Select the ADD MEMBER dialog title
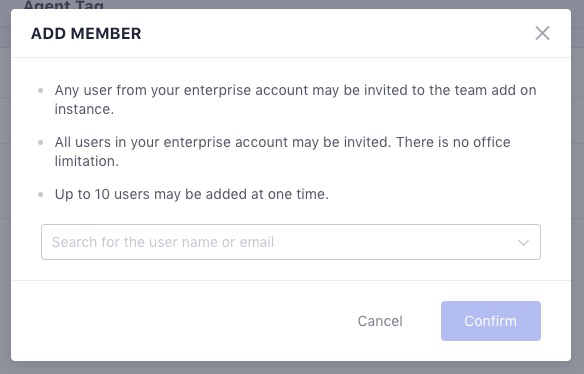Screen dimensions: 584x374 point(86,34)
